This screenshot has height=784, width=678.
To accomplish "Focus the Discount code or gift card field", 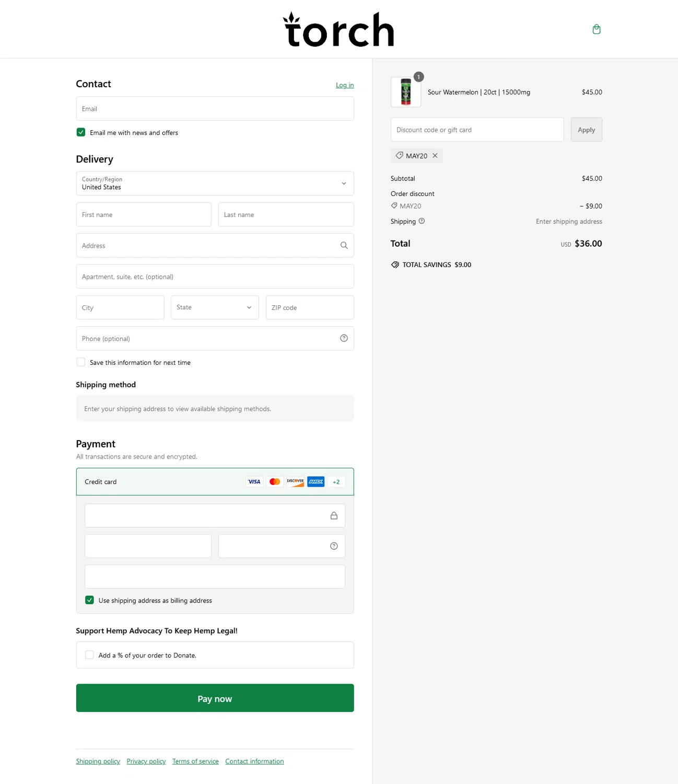I will coord(477,130).
